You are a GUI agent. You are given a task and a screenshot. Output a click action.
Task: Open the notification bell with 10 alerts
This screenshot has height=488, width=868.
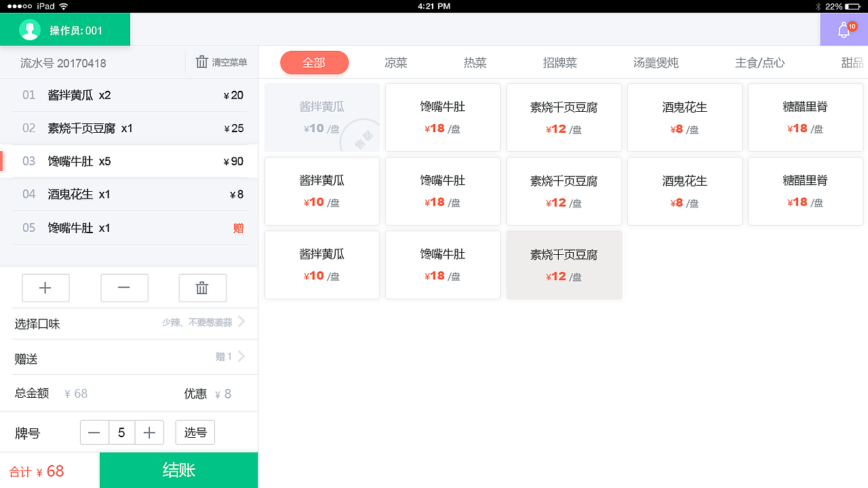tap(843, 30)
